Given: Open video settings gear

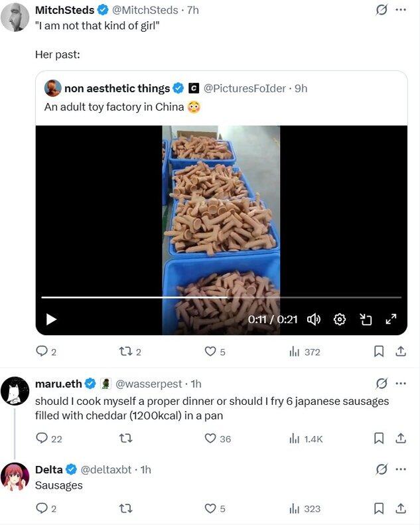Looking at the screenshot, I should click(x=340, y=320).
